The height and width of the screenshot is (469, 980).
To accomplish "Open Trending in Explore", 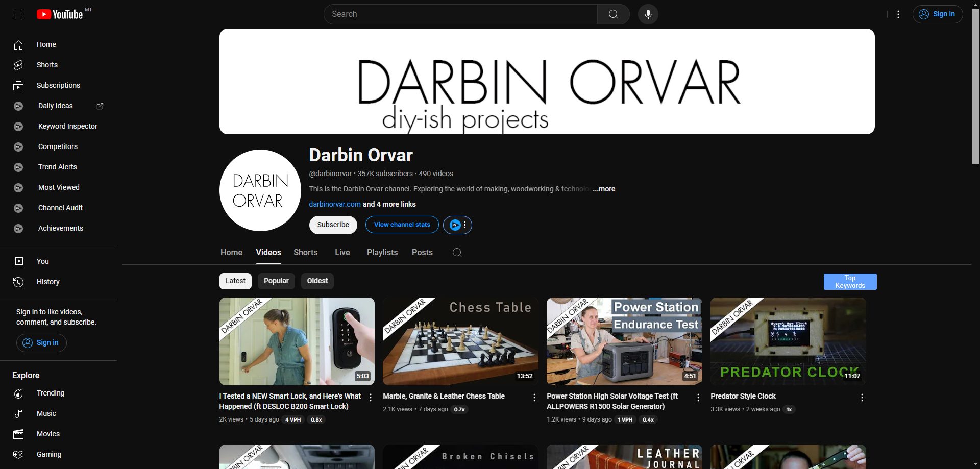I will click(58, 393).
